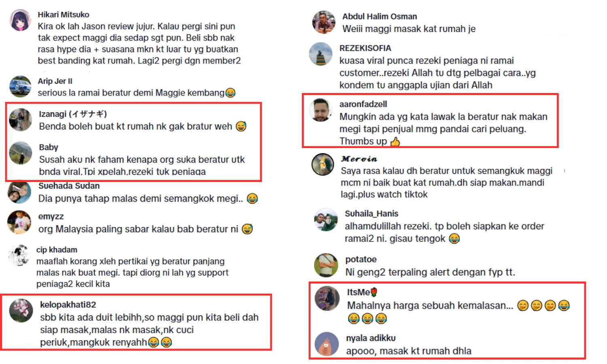Click kelopakhati82's flower avatar

(21, 311)
